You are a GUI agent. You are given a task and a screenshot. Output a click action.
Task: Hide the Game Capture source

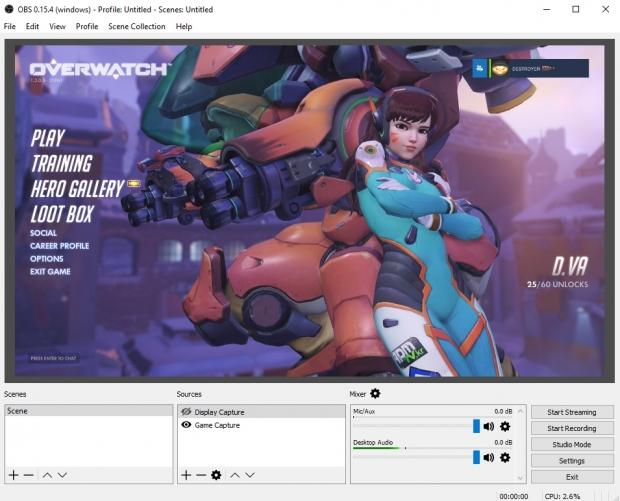[x=186, y=425]
